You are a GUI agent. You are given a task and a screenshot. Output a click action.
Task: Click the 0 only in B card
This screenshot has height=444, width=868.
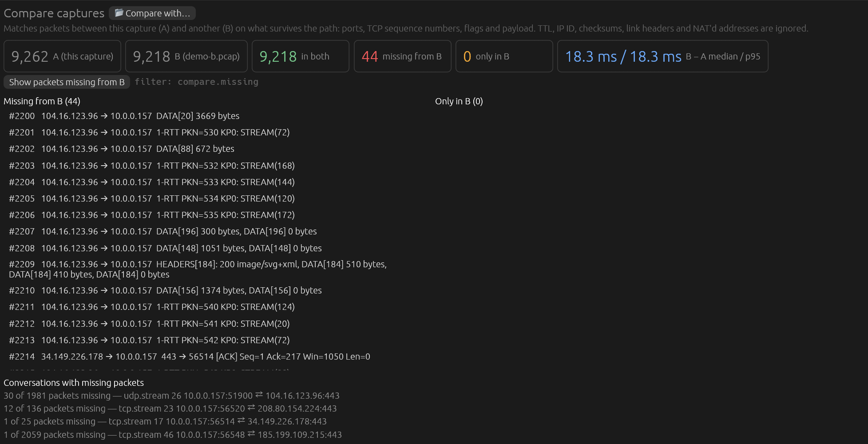point(504,56)
